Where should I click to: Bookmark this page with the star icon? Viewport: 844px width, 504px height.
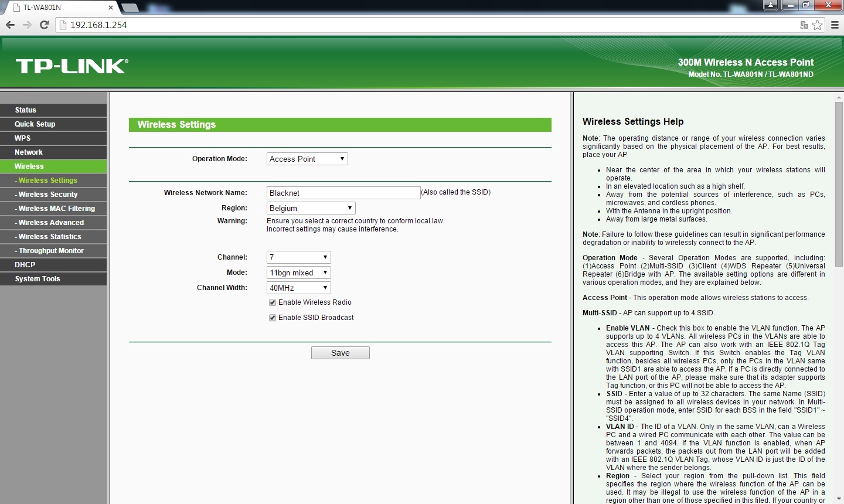tap(818, 25)
